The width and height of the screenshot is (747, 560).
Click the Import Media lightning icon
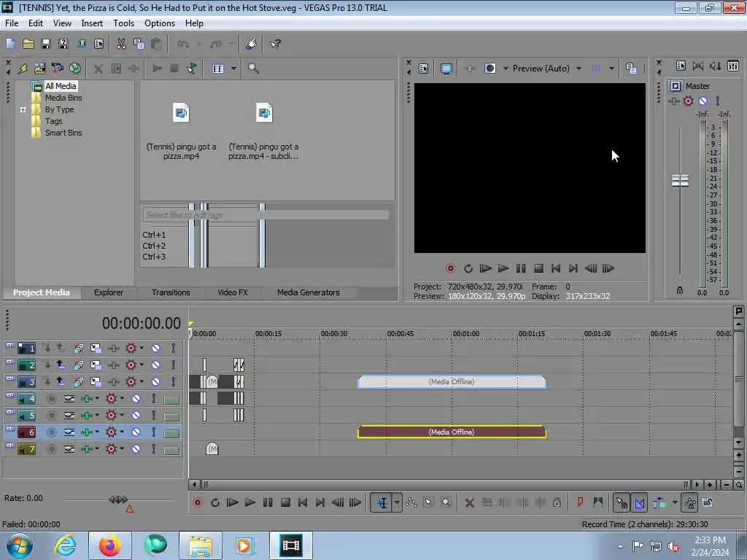23,69
